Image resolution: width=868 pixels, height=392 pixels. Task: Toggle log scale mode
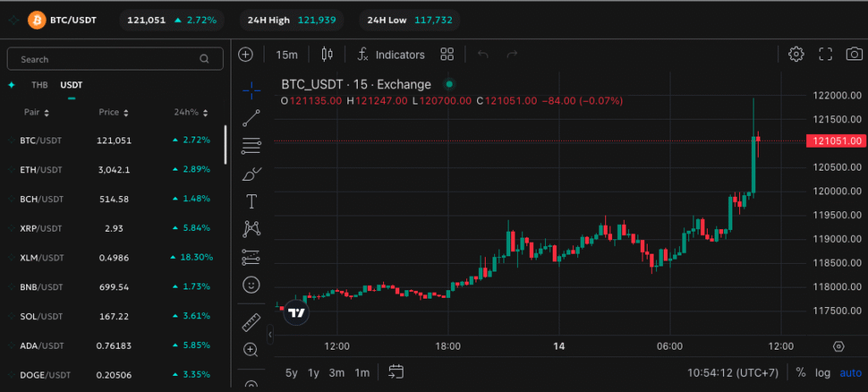pos(822,372)
